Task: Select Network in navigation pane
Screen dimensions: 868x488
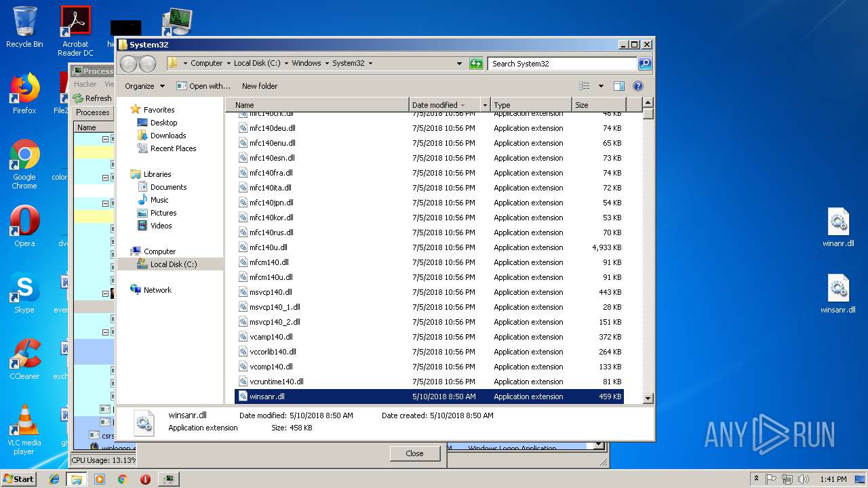Action: coord(151,290)
